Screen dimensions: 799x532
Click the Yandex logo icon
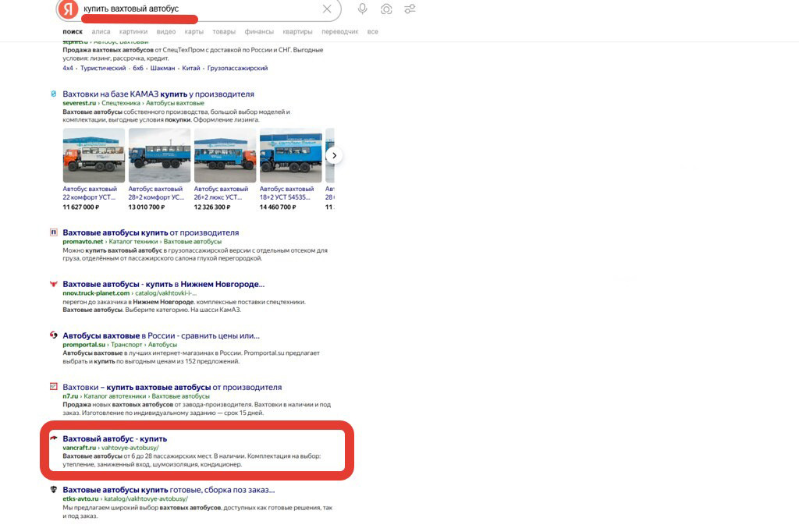pyautogui.click(x=69, y=9)
